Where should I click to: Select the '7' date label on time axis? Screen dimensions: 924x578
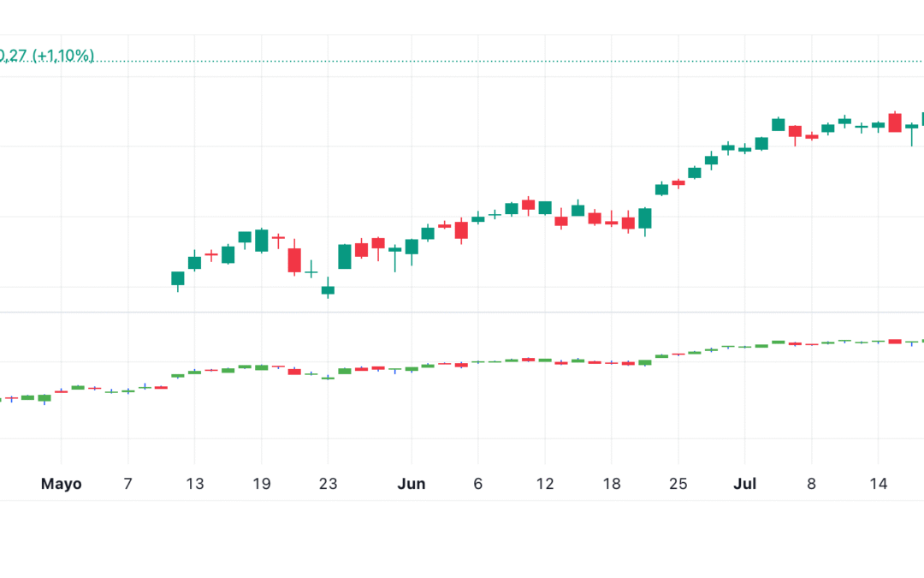pos(127,484)
